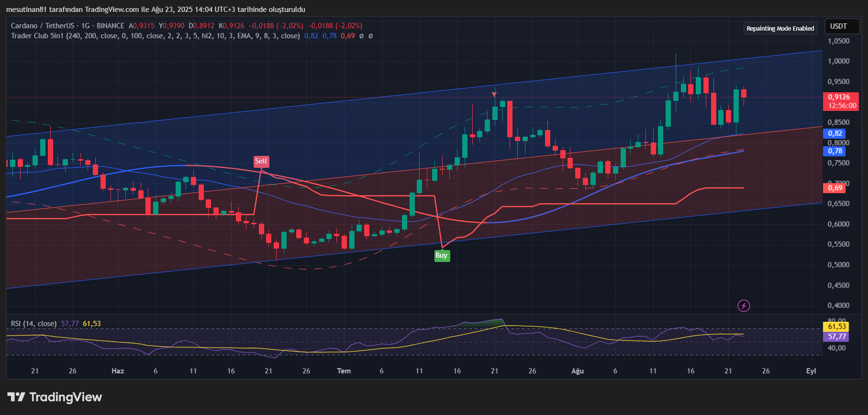Click the blue 0,78 price axis label

pyautogui.click(x=835, y=151)
